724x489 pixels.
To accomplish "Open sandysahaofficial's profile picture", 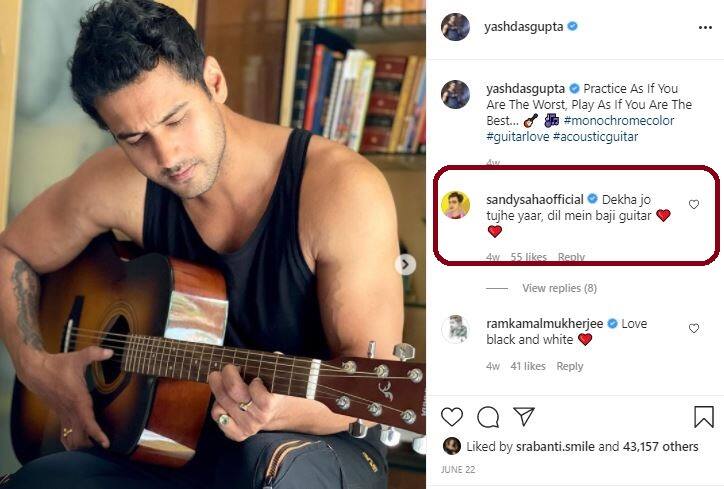I will (x=455, y=204).
